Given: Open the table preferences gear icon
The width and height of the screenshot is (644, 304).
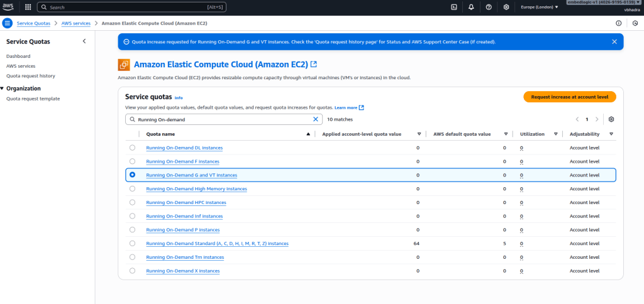Looking at the screenshot, I should tap(611, 119).
